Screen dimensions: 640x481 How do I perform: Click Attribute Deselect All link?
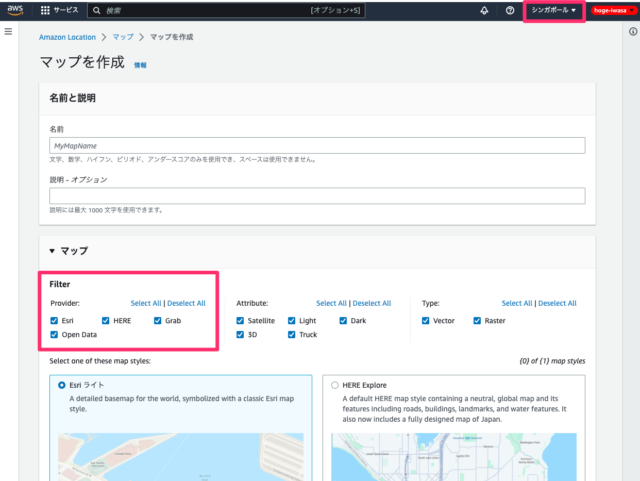372,303
